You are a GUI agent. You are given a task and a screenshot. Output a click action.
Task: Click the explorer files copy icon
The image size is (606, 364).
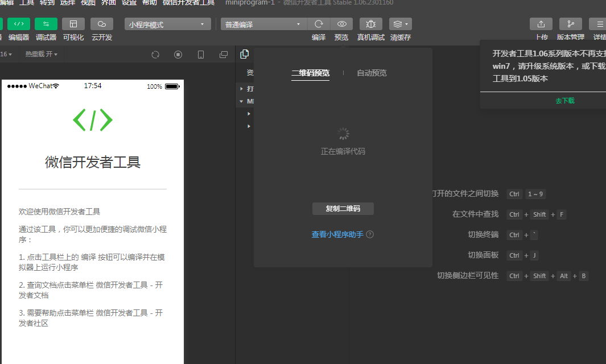click(x=245, y=54)
